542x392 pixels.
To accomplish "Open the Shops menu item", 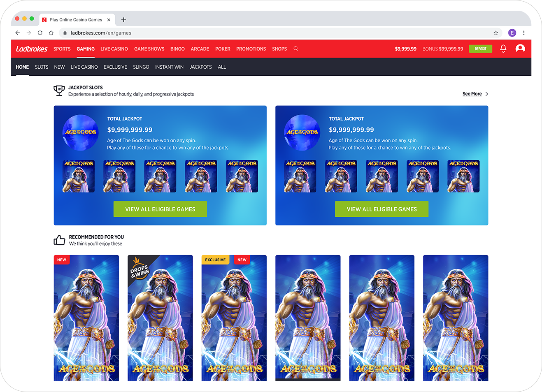I will (279, 49).
